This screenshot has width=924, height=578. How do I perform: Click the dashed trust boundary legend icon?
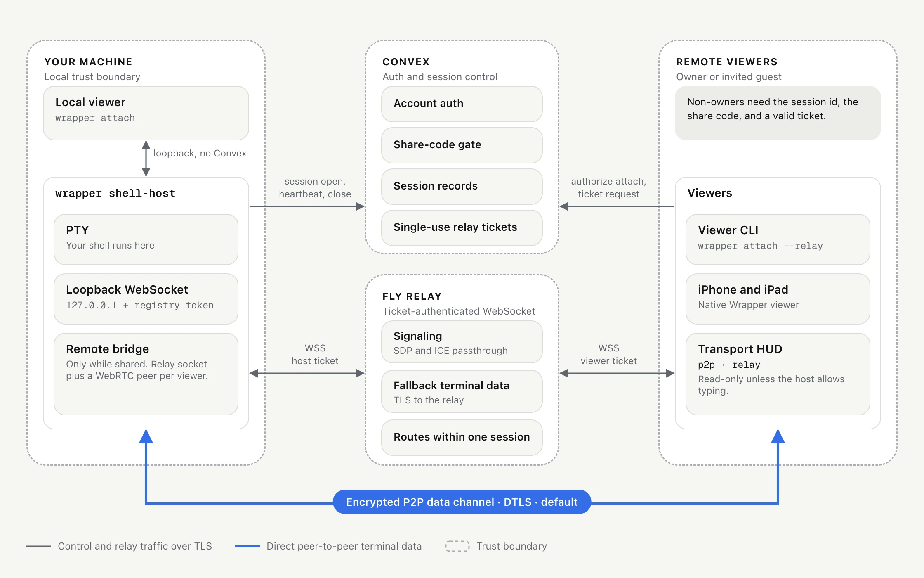(457, 546)
